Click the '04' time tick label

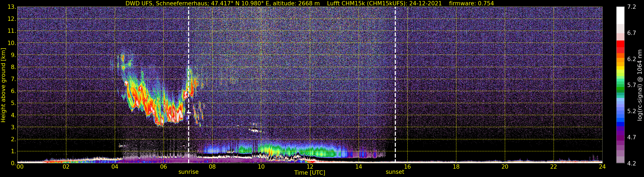(x=115, y=167)
